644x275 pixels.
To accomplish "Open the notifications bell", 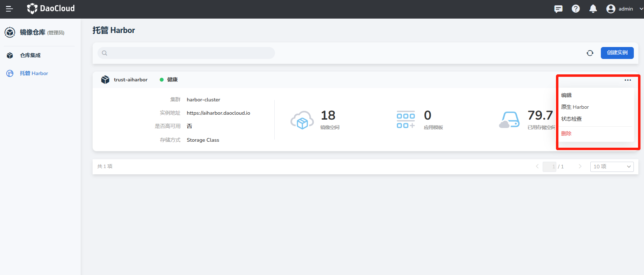I will pos(593,9).
